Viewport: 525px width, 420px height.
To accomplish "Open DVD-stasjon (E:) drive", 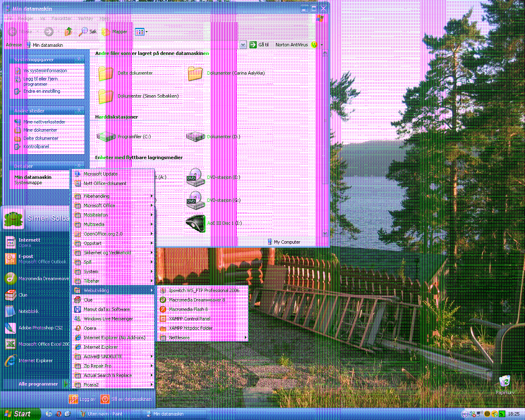I will [x=213, y=178].
